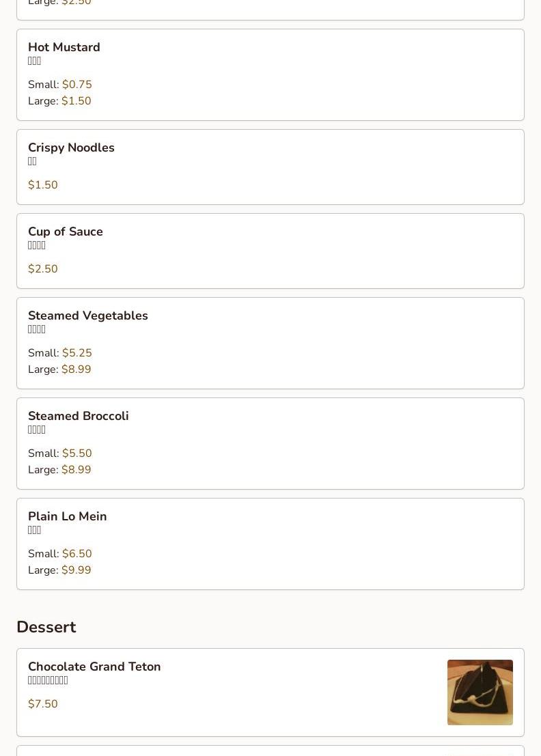The width and height of the screenshot is (541, 756).
Task: Select Plain Lo Mein large $9.99
Action: point(76,570)
